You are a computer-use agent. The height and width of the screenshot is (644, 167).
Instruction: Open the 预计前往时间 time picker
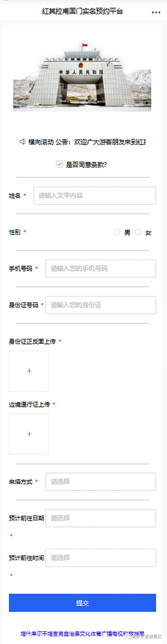point(100,558)
